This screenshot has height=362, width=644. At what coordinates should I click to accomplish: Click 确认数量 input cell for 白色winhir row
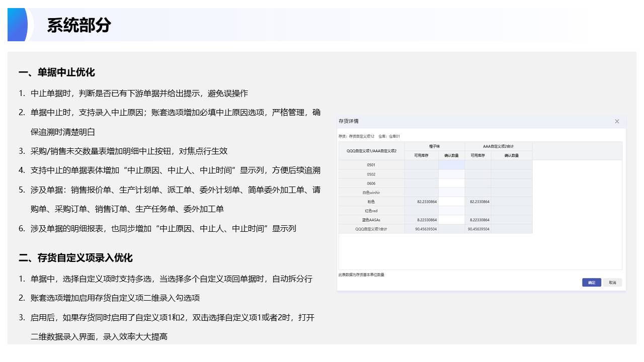(451, 193)
